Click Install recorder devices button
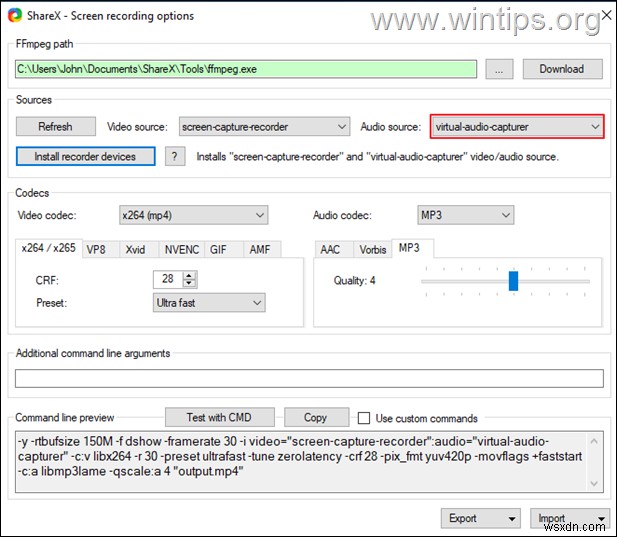This screenshot has height=537, width=617. coord(85,157)
